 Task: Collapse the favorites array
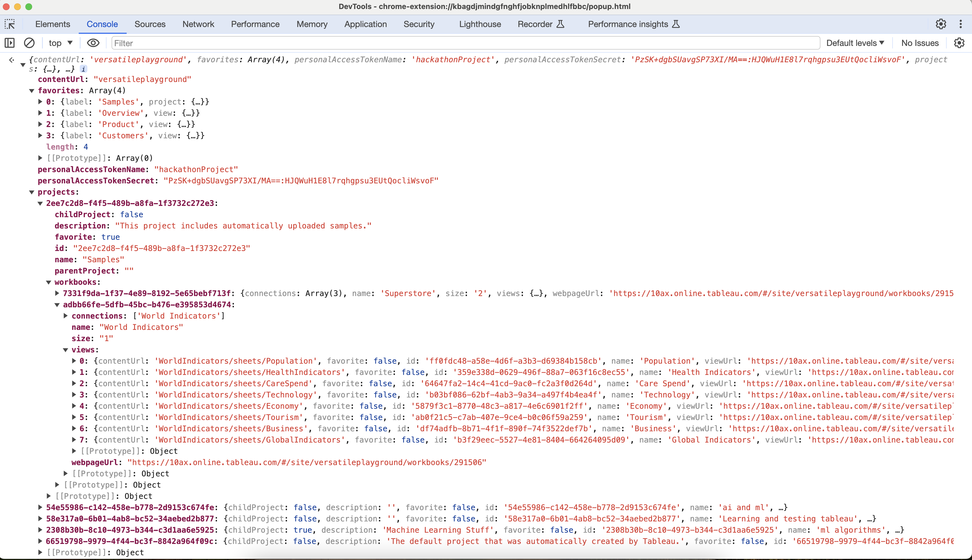pos(32,91)
